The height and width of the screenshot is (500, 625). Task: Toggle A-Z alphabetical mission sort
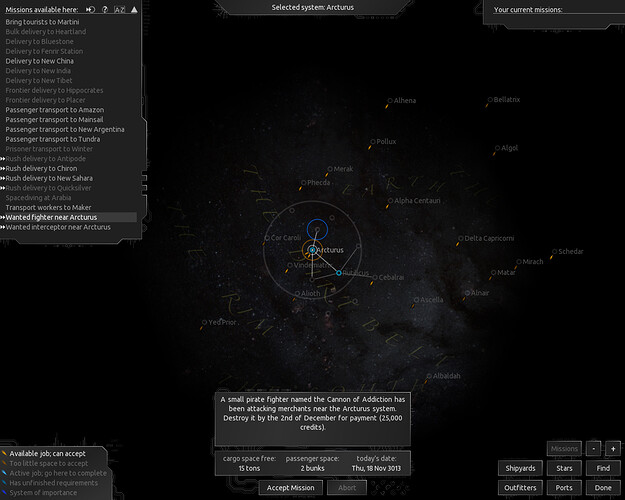click(x=120, y=10)
